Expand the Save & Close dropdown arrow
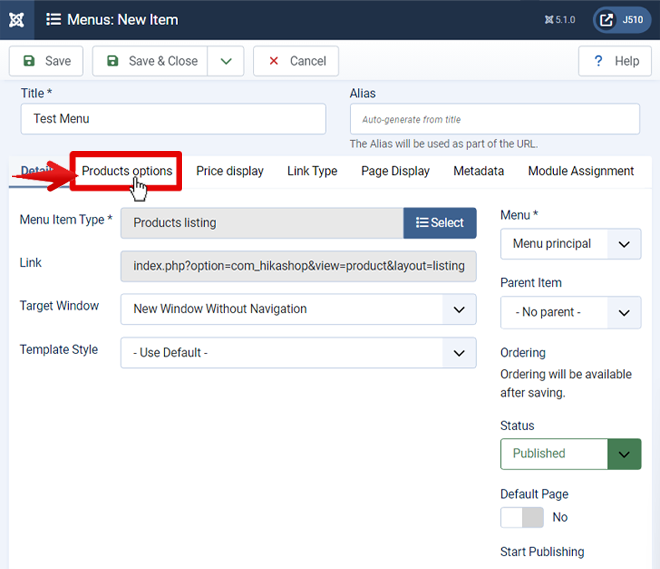Screen dimensions: 660x569 coord(226,61)
